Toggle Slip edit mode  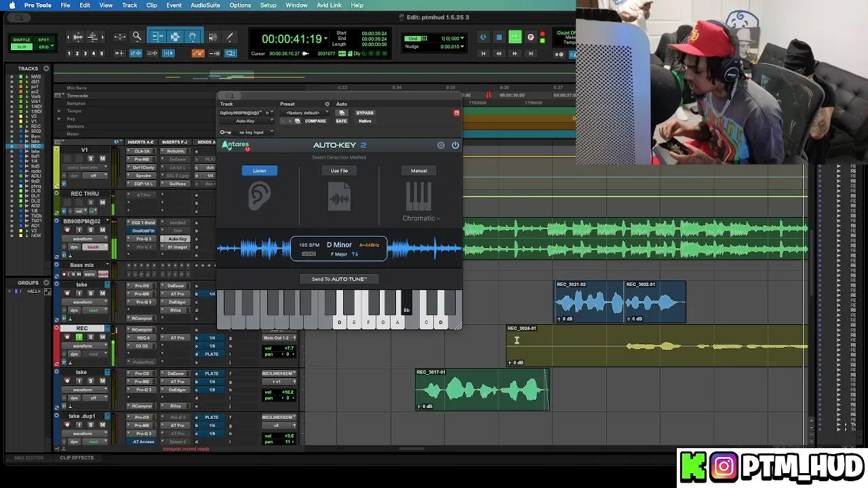pos(22,47)
